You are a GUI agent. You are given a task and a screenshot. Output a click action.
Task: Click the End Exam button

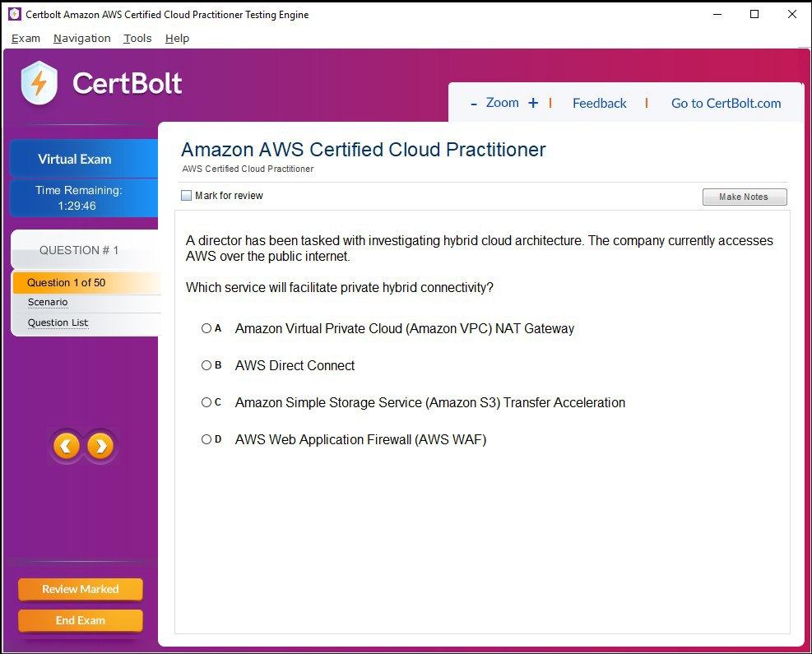click(81, 620)
